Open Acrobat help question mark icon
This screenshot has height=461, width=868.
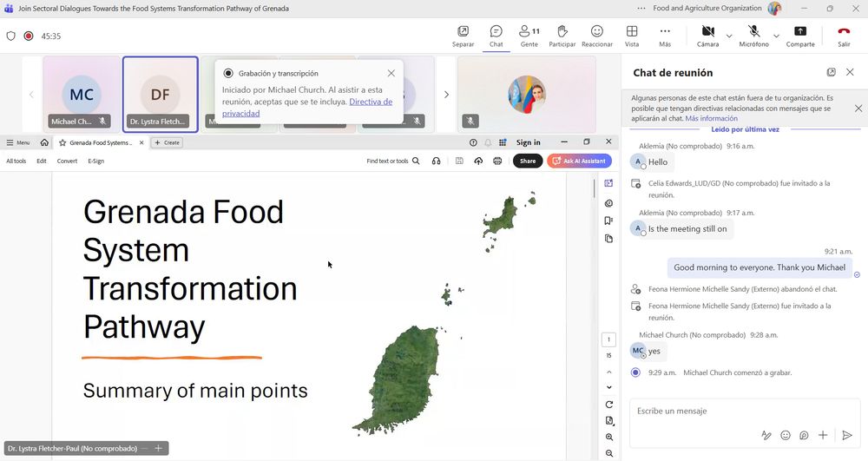coord(473,142)
